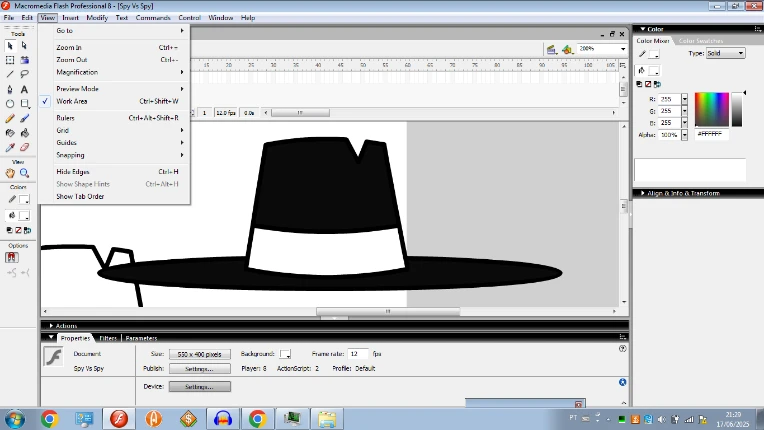Choose the Brush tool
The width and height of the screenshot is (764, 430).
click(x=24, y=118)
